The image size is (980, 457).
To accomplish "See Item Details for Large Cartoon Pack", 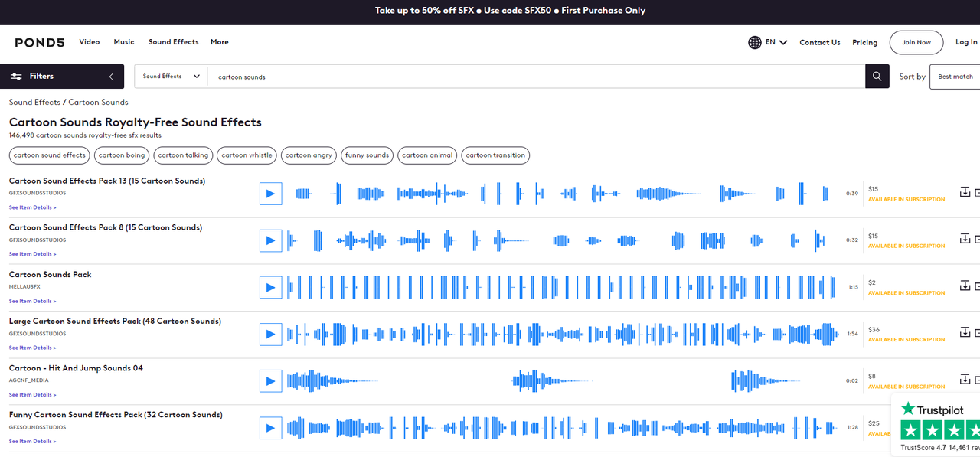I will (32, 348).
